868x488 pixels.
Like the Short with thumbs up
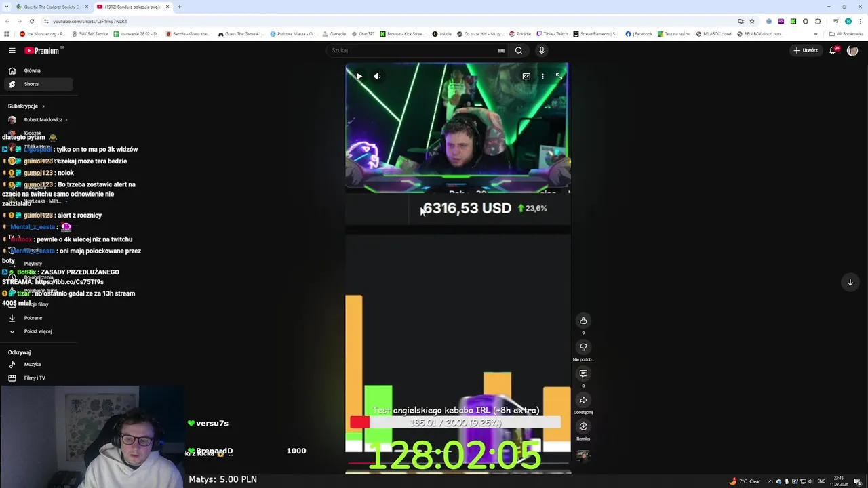(583, 321)
